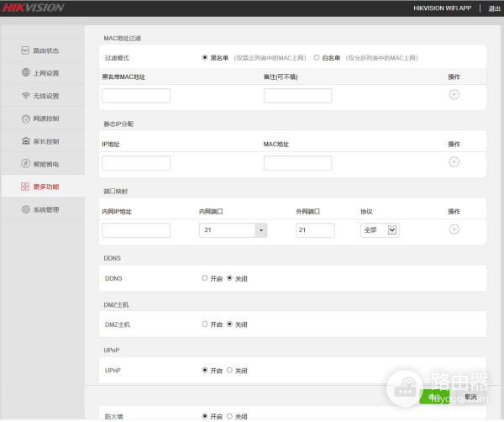504x422 pixels.
Task: Go to 家长控制 menu label
Action: 46,141
